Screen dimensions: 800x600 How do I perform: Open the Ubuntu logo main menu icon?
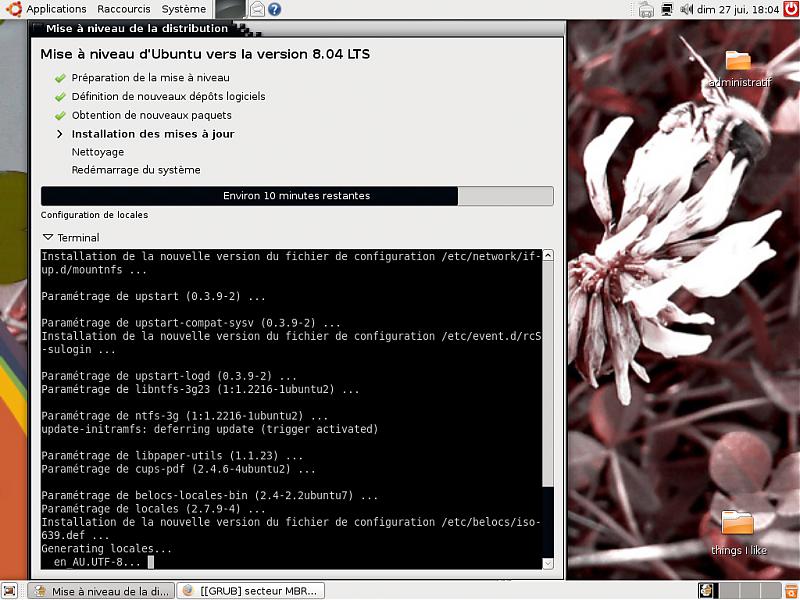click(x=13, y=9)
